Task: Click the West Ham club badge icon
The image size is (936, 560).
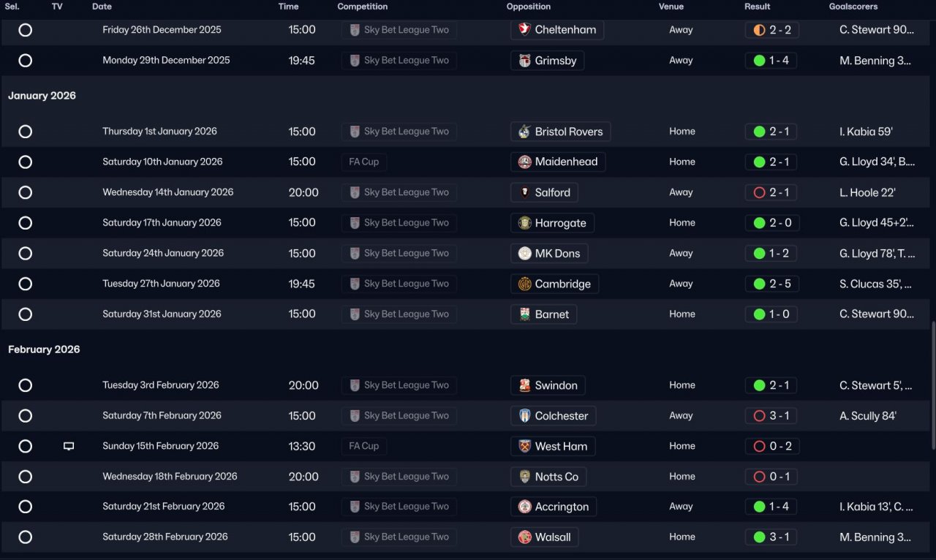Action: click(524, 446)
